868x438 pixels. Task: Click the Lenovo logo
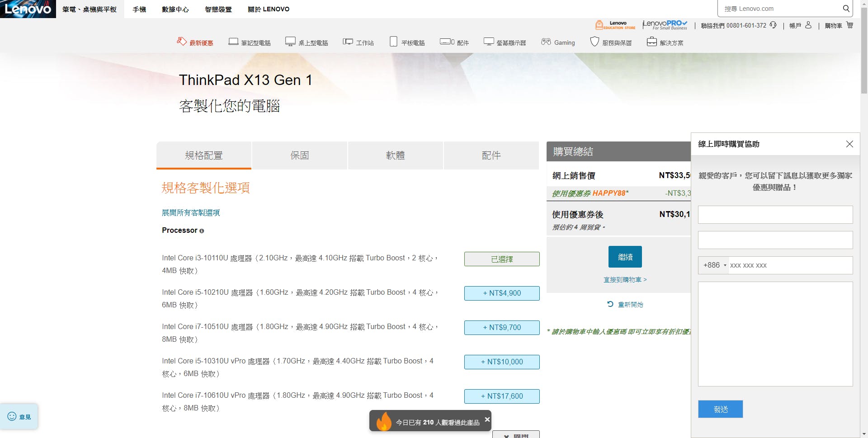[28, 9]
